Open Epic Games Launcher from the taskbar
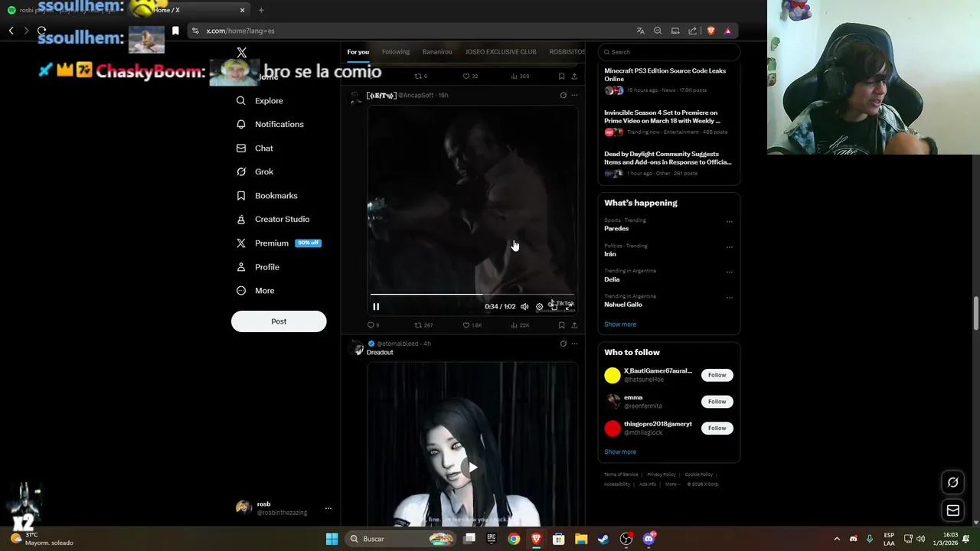This screenshot has height=551, width=980. pyautogui.click(x=491, y=539)
